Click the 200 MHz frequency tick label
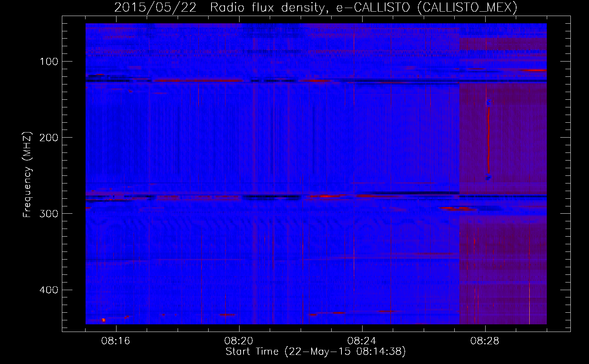 tap(49, 137)
